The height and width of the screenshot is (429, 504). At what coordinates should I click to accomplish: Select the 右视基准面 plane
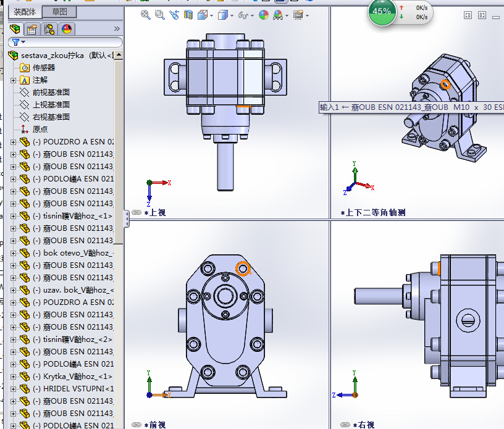(x=51, y=117)
